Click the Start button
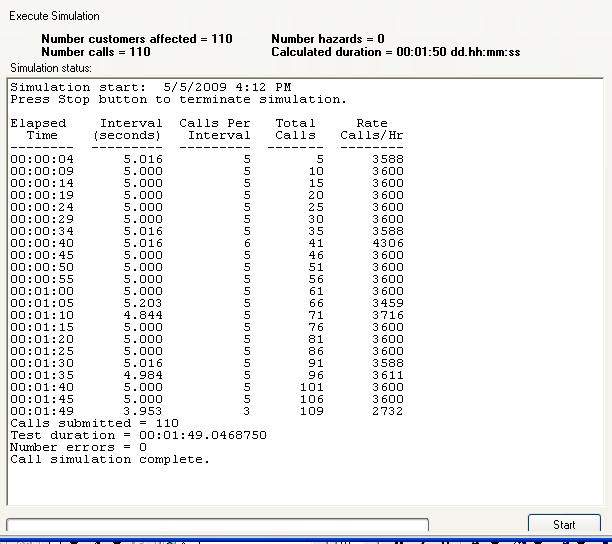612x544 pixels. pos(564,525)
